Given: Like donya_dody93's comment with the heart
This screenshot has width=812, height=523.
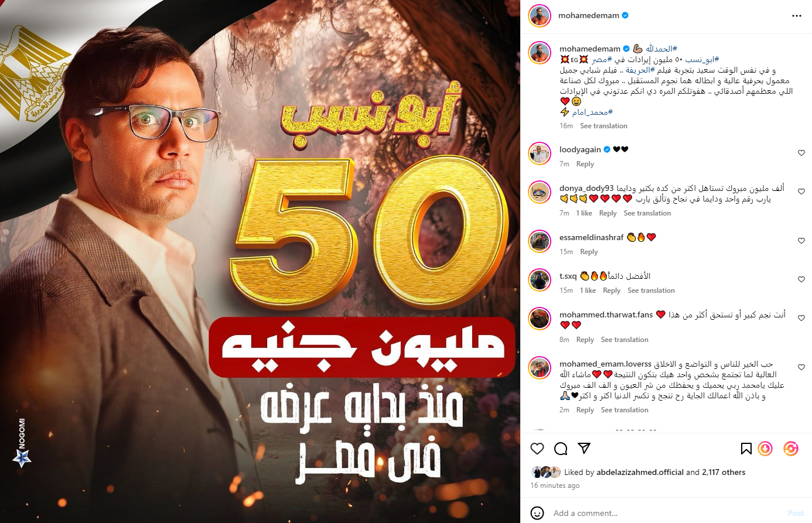Looking at the screenshot, I should (x=801, y=192).
